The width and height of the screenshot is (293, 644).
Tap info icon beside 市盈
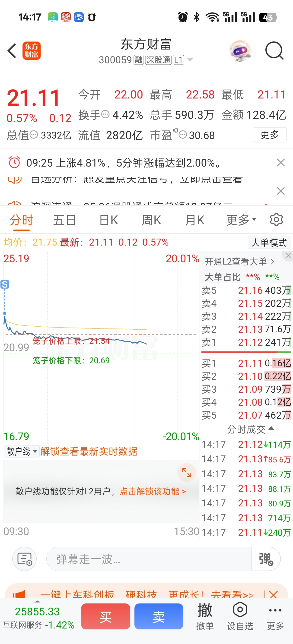point(183,135)
